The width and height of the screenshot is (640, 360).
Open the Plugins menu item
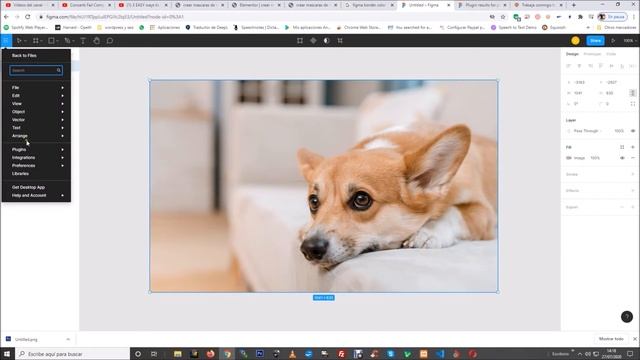coord(36,149)
